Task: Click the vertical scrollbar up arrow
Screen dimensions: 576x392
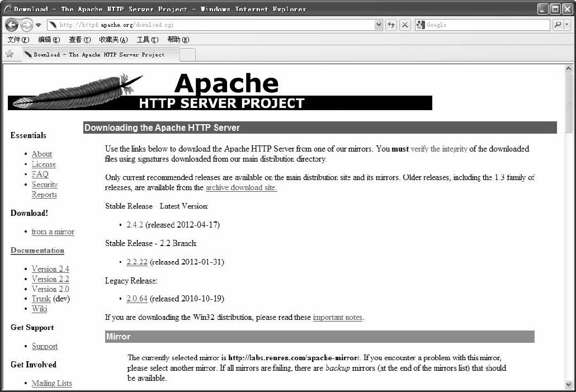Action: pyautogui.click(x=569, y=69)
